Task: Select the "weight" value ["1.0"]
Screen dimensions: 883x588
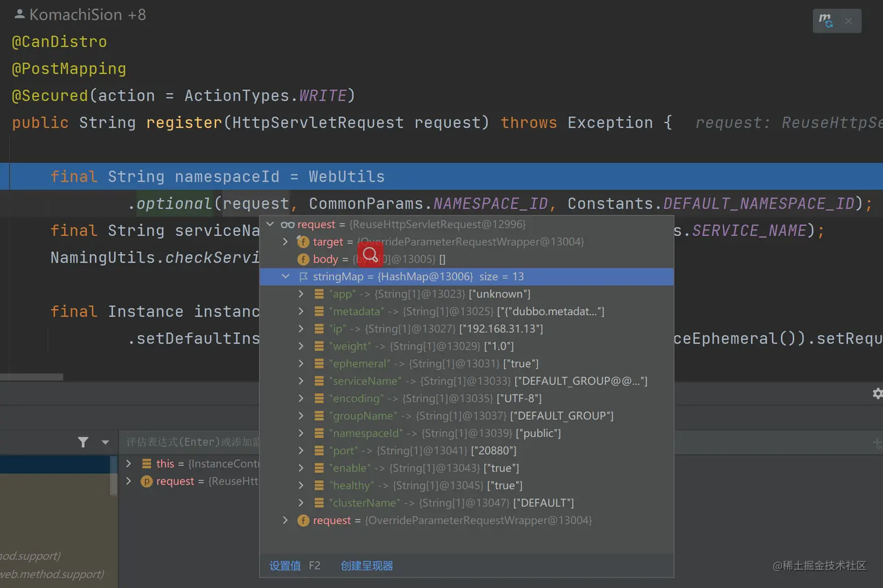Action: [x=499, y=346]
